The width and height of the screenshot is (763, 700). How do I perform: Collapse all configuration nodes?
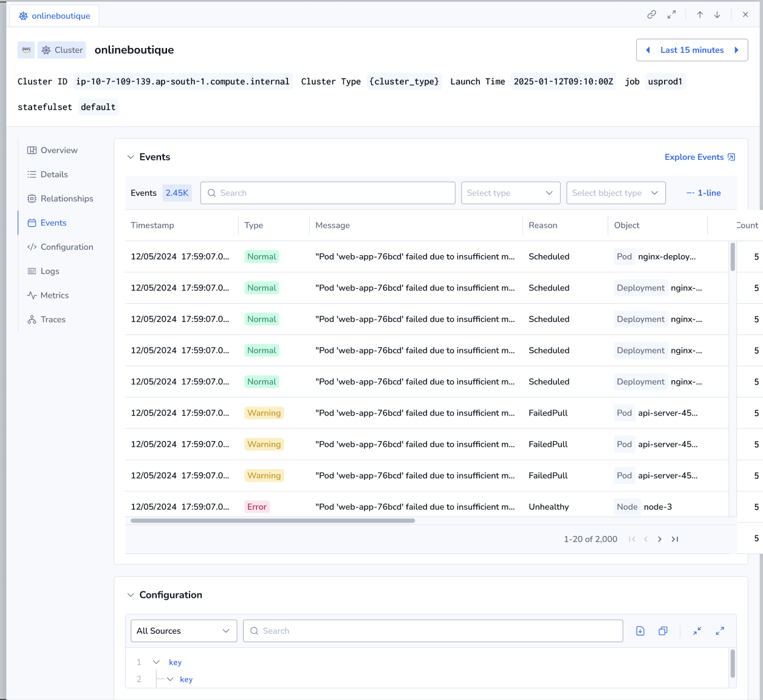pyautogui.click(x=697, y=631)
